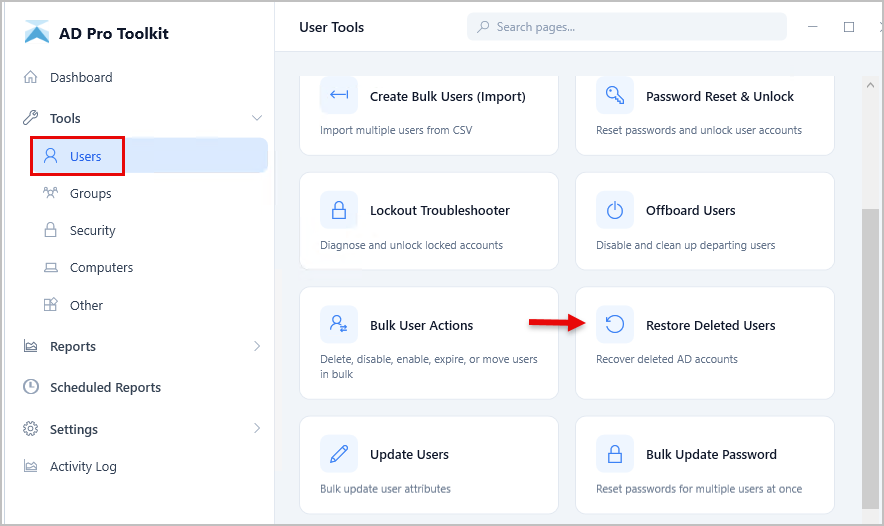Screen dimensions: 884x526
Task: Open the Dashboard page
Action: pos(81,77)
